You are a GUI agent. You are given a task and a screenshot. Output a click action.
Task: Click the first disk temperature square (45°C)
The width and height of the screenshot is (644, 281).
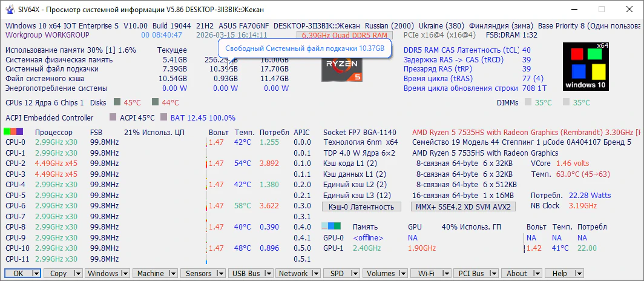[x=117, y=103]
